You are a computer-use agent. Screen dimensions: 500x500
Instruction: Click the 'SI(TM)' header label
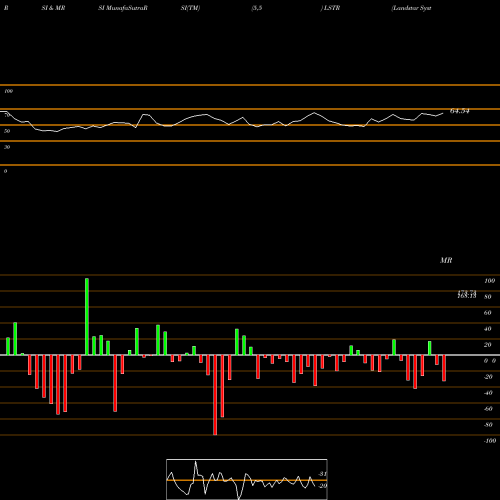(x=190, y=8)
